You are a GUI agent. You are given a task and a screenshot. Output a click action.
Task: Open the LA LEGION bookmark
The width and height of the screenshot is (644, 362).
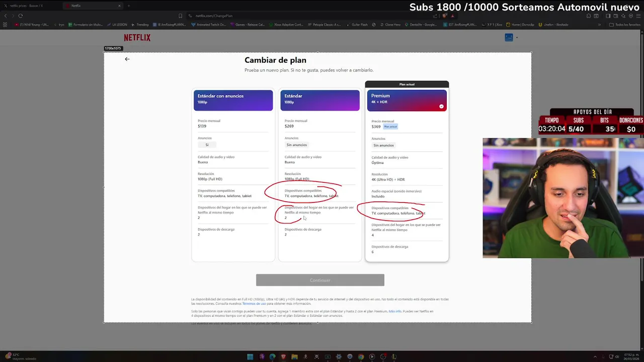click(117, 24)
